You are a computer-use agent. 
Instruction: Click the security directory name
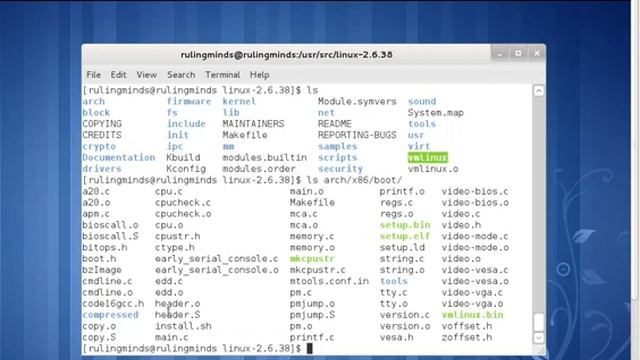(340, 169)
